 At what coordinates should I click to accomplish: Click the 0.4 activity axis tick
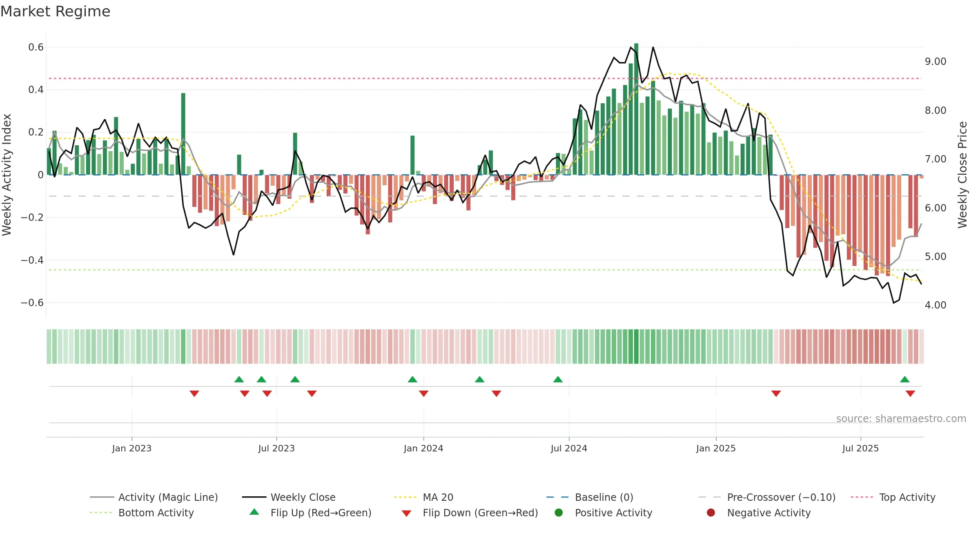click(x=36, y=90)
